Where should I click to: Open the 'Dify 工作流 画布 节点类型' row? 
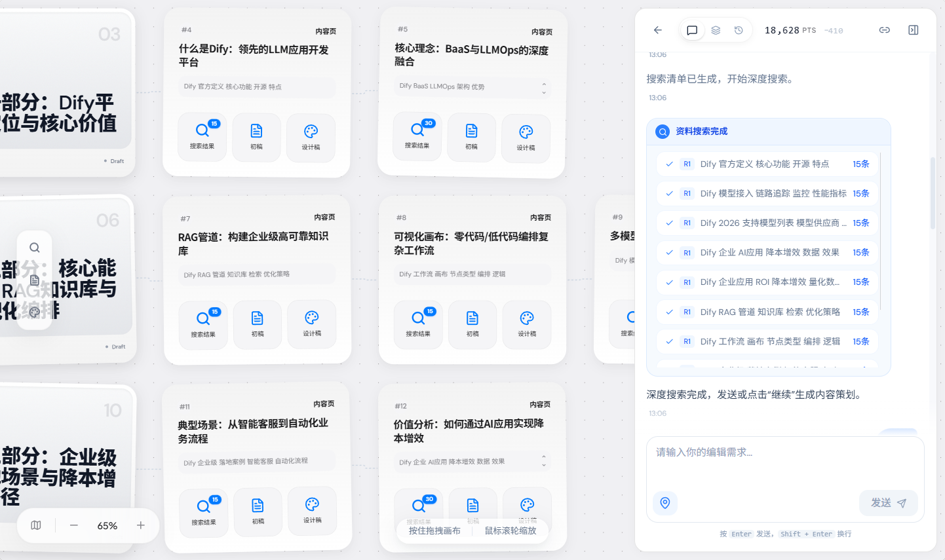(x=767, y=341)
